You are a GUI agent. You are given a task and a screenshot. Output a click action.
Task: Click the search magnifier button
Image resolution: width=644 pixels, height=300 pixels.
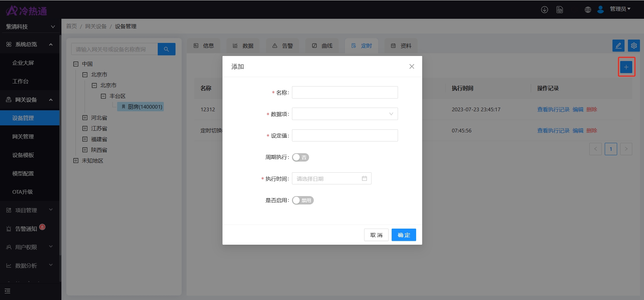(x=166, y=49)
